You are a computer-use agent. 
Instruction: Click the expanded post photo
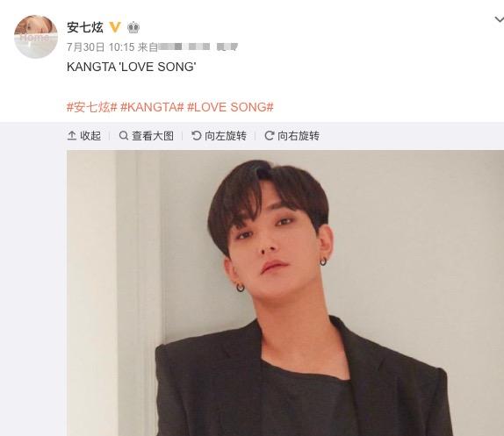285,293
